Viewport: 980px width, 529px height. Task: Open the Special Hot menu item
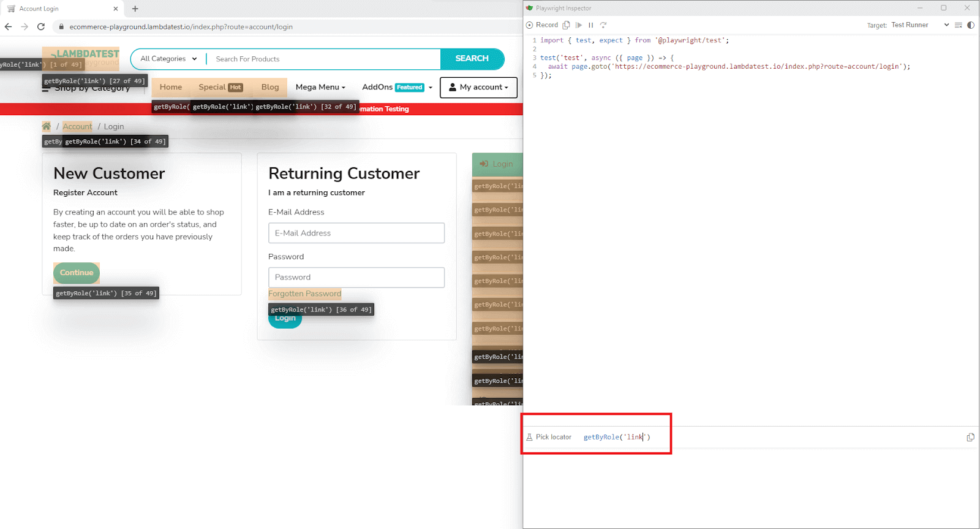[x=221, y=87]
